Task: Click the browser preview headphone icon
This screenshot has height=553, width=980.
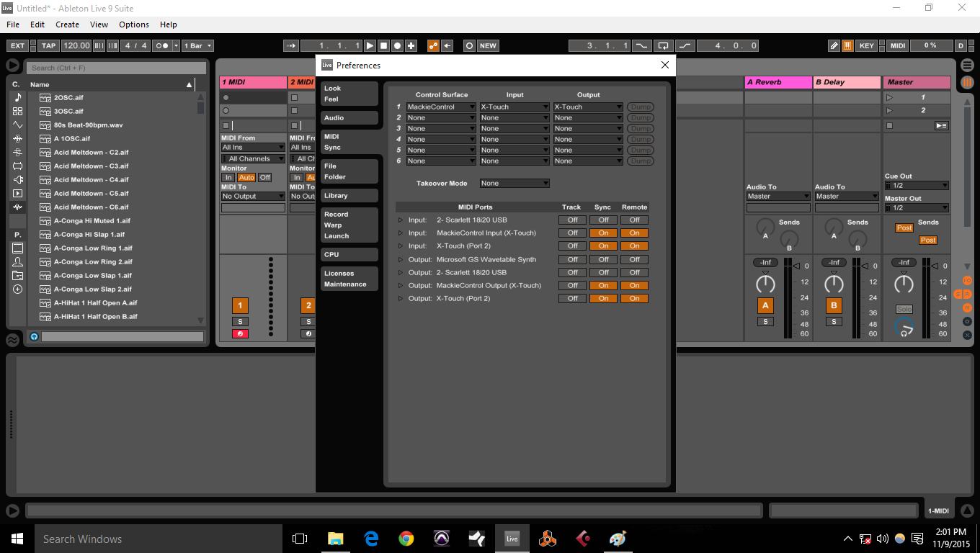Action: click(34, 336)
